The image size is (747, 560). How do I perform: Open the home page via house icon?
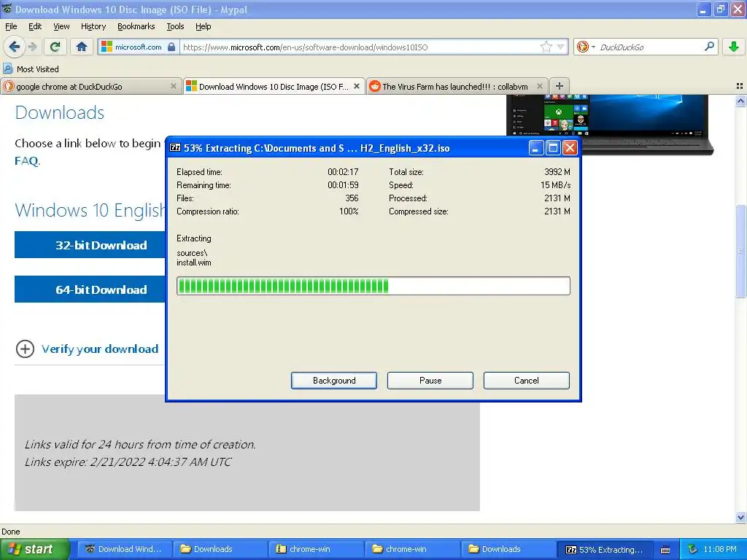coord(82,47)
